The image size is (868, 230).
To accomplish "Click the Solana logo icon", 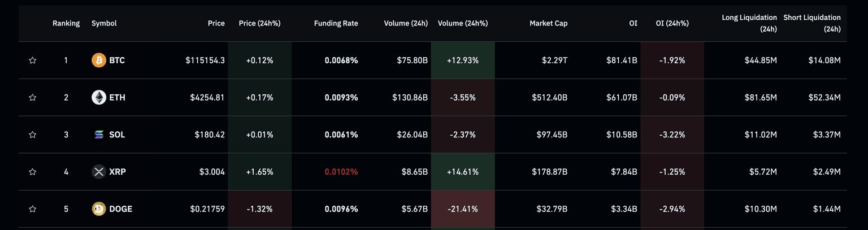I will (x=99, y=134).
